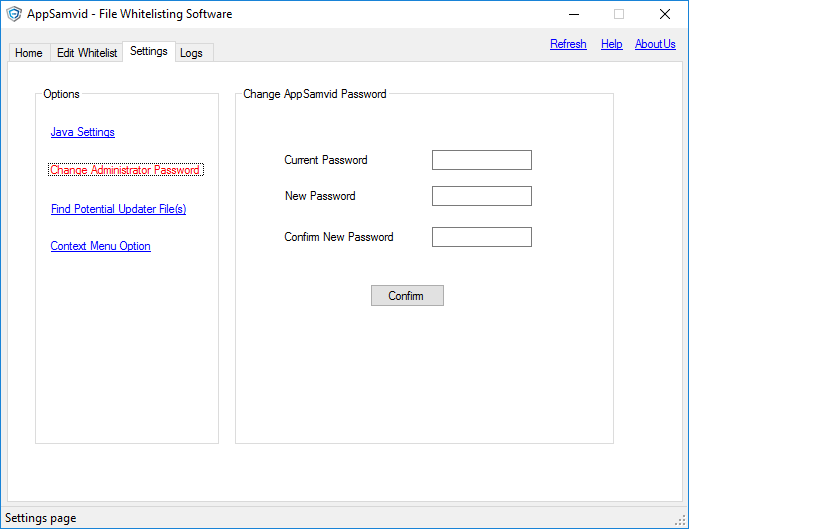Screen dimensions: 819x529
Task: Open the About Us link
Action: pos(655,44)
